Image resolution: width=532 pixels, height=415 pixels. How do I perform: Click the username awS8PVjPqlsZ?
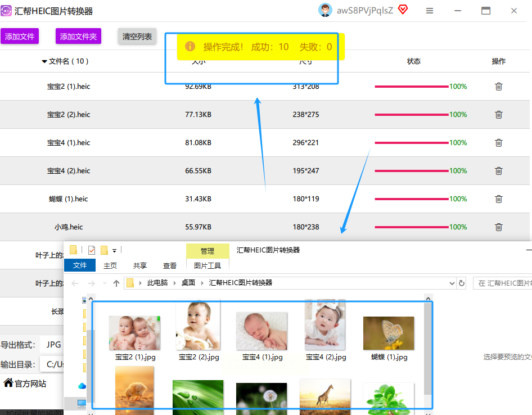[x=365, y=11]
